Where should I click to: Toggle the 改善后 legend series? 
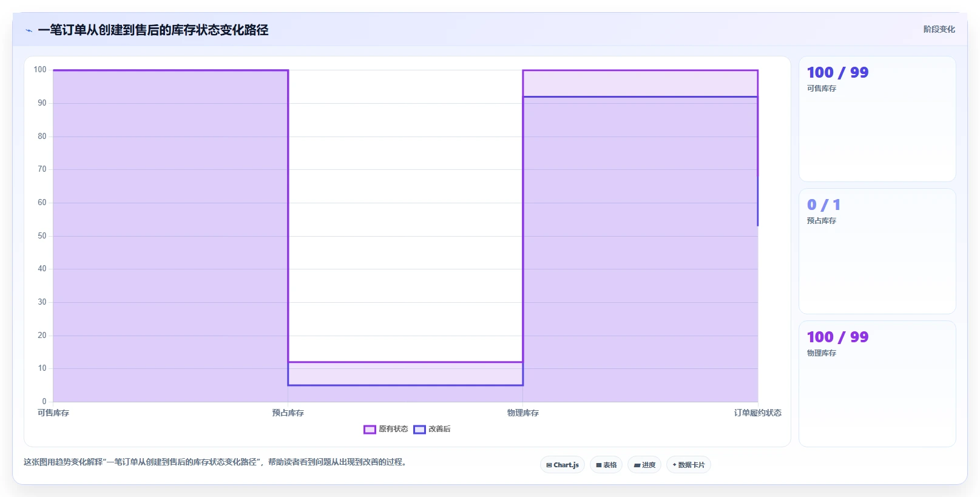click(432, 429)
